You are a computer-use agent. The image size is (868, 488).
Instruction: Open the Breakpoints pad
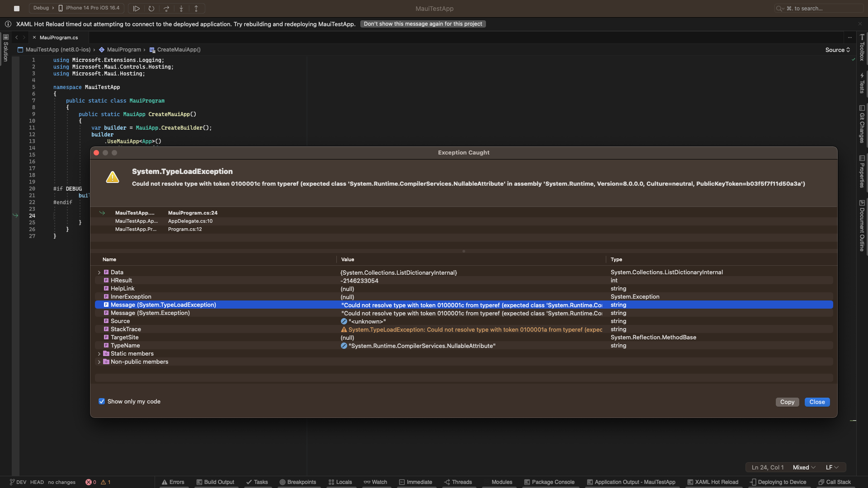pos(298,482)
